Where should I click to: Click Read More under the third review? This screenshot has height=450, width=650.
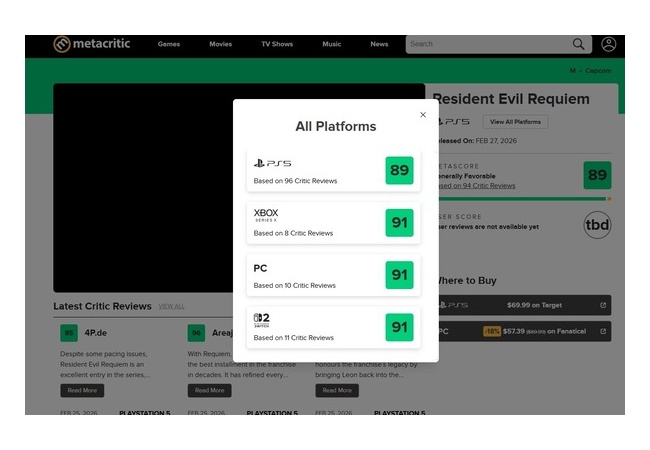pyautogui.click(x=337, y=390)
